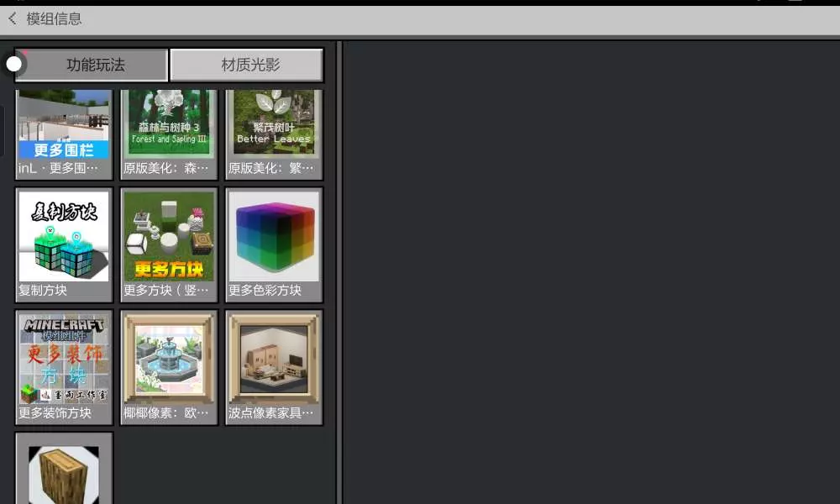
Task: Select the rainbow cube 更多色彩方块 image
Action: pyautogui.click(x=274, y=236)
